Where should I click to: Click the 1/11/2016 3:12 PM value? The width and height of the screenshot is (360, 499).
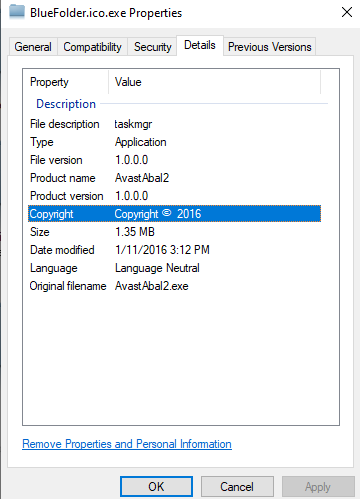[162, 250]
